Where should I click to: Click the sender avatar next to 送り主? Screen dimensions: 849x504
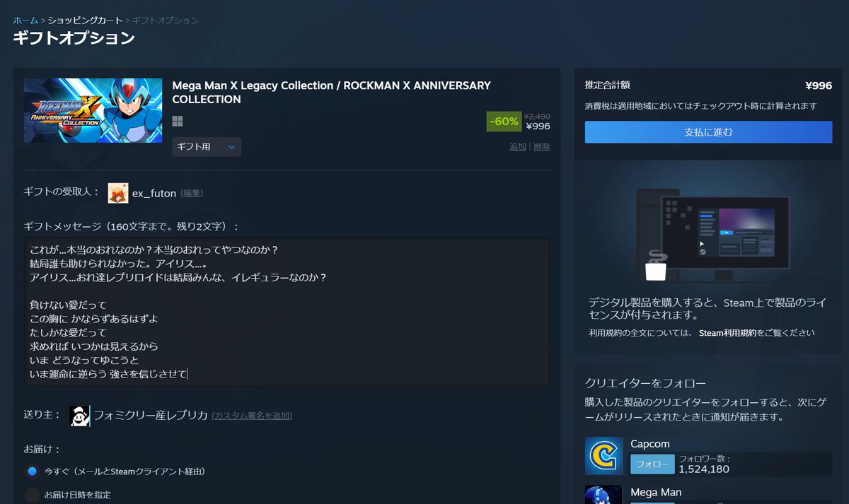pyautogui.click(x=78, y=416)
